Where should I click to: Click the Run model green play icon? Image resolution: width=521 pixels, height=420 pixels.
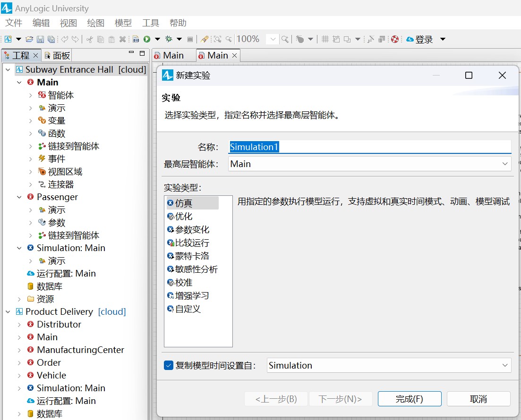tap(147, 39)
